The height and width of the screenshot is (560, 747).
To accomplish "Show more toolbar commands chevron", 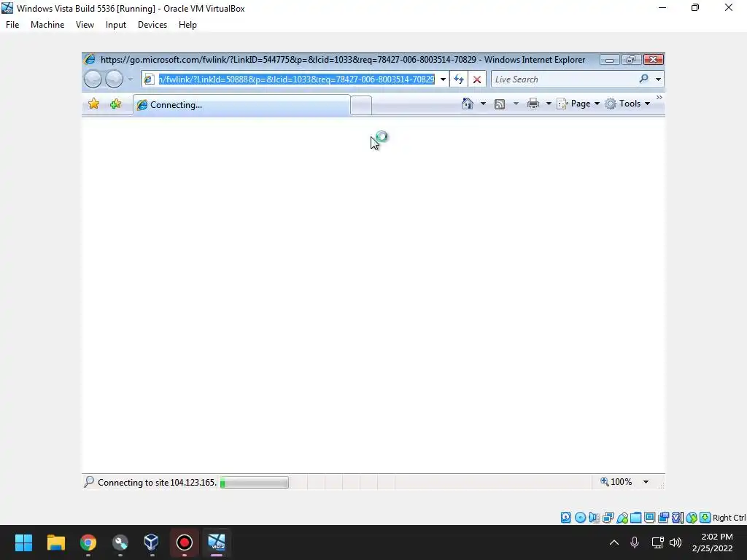I will (659, 97).
